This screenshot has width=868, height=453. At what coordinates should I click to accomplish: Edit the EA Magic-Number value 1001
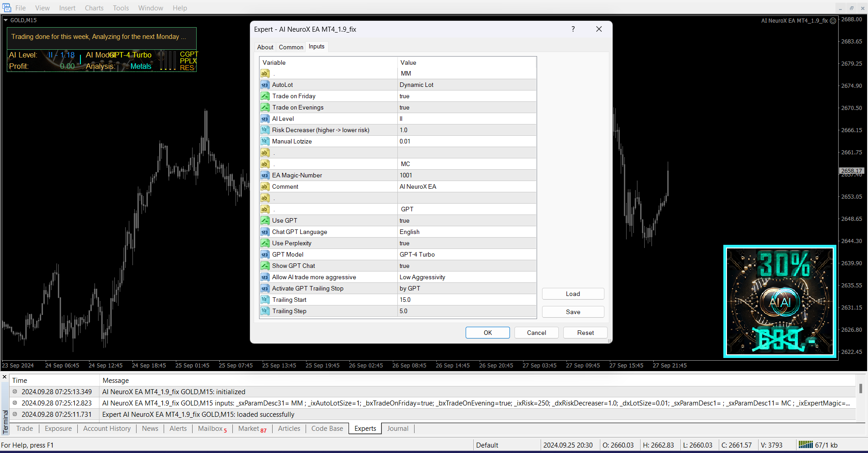(406, 175)
